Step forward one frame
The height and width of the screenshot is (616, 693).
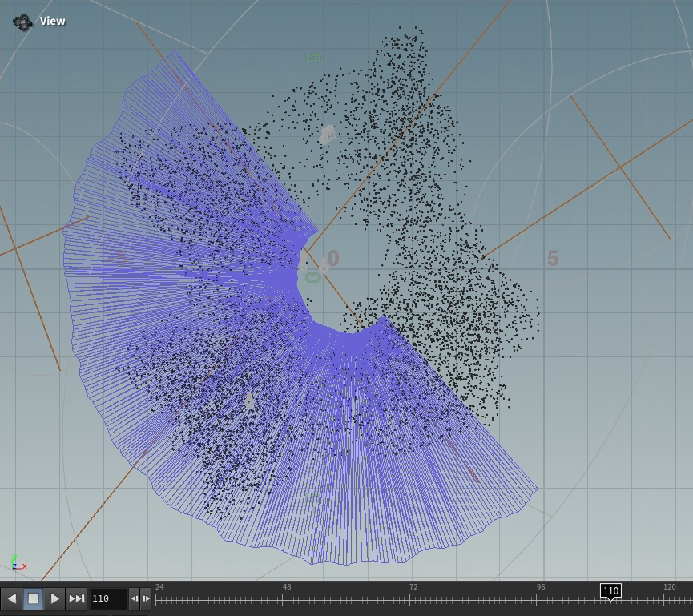pos(146,598)
